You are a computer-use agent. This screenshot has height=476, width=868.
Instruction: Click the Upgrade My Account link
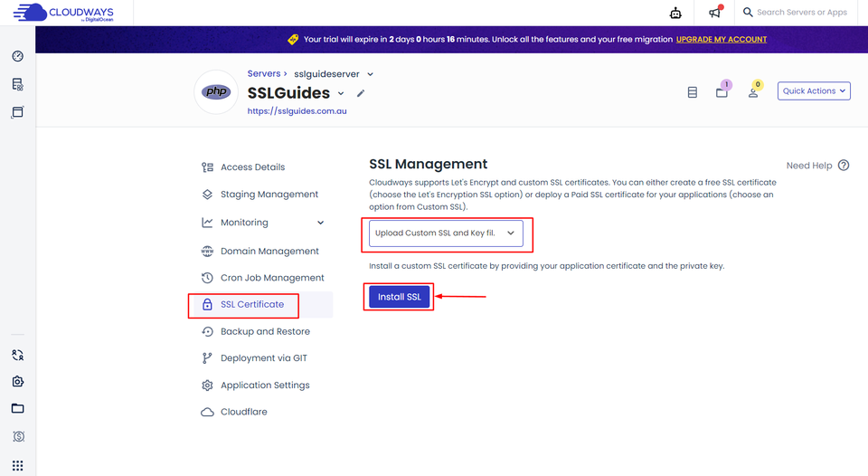pos(721,40)
